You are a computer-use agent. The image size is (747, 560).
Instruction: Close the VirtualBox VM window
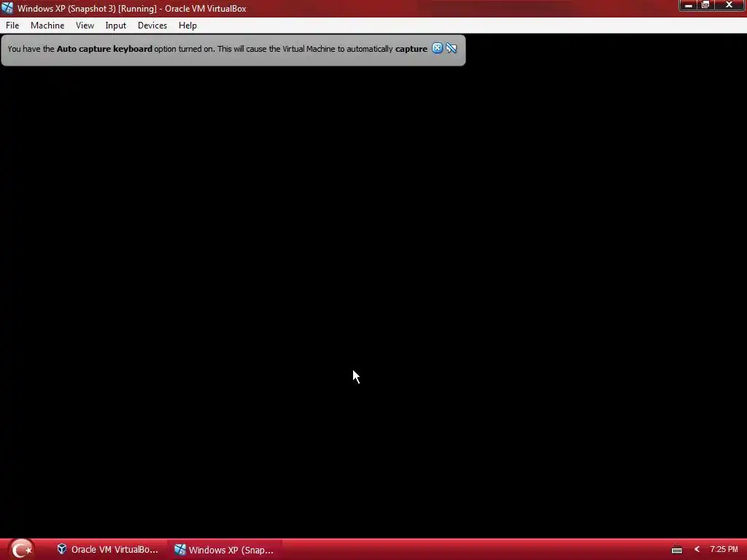pos(729,5)
